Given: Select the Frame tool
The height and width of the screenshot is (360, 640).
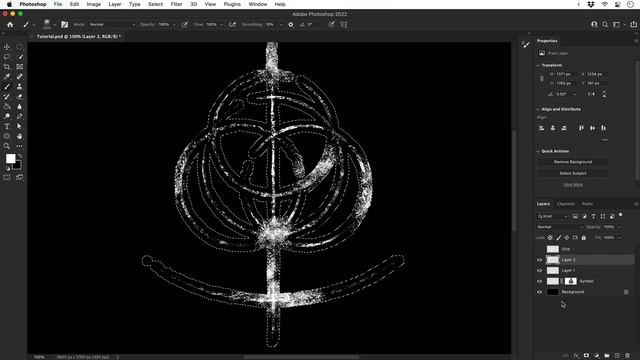Looking at the screenshot, I should click(20, 67).
